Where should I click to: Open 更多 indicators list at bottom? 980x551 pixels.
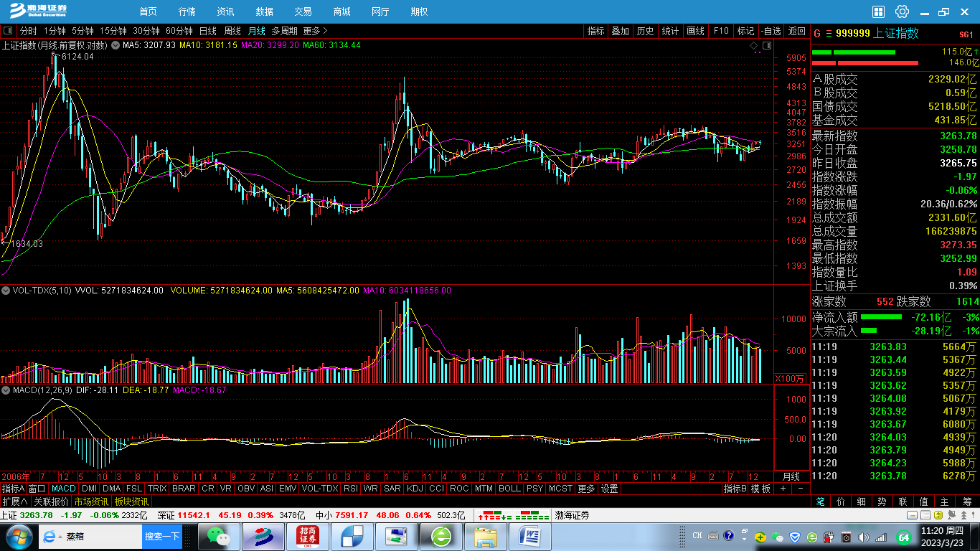[585, 489]
